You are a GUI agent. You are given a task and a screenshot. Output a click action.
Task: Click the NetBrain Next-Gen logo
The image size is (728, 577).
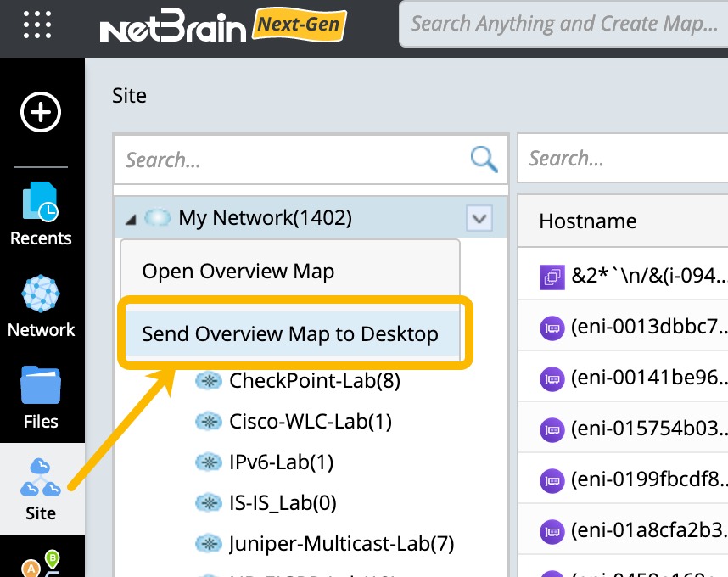(223, 25)
